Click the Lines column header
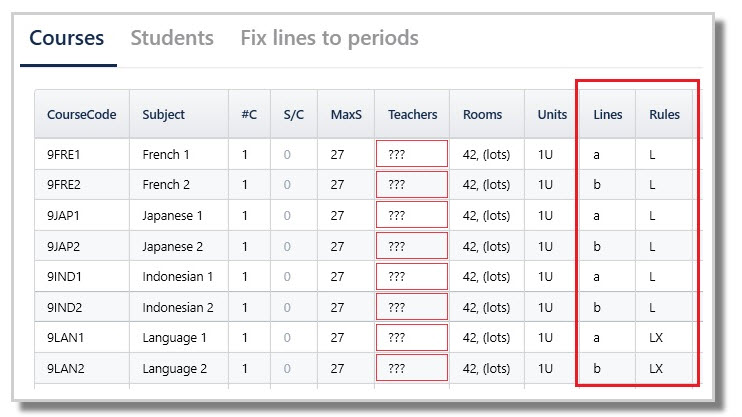This screenshot has height=417, width=742. (x=607, y=115)
